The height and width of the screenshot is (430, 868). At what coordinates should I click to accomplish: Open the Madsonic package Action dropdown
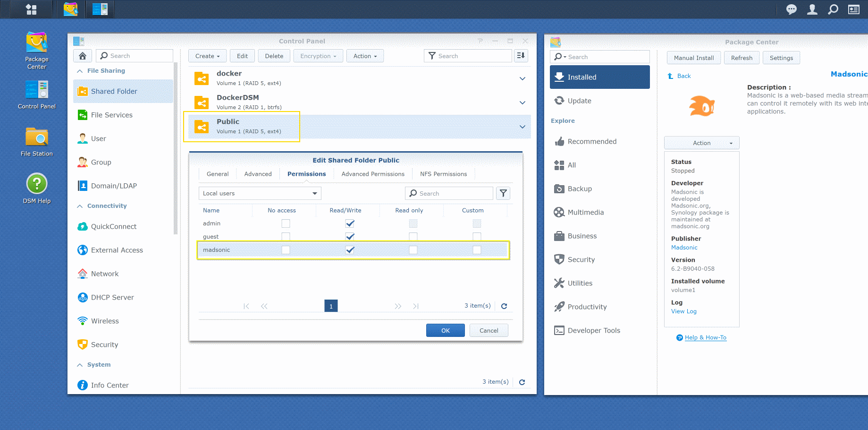tap(701, 143)
